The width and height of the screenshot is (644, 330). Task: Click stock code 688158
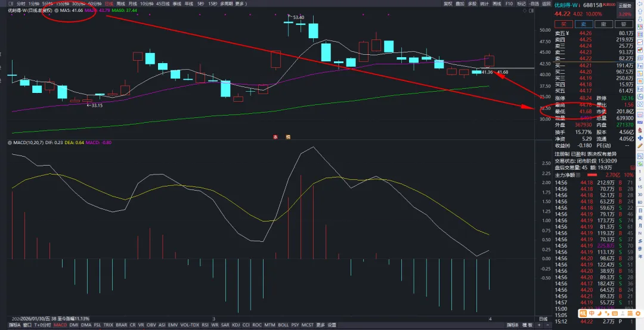click(593, 5)
